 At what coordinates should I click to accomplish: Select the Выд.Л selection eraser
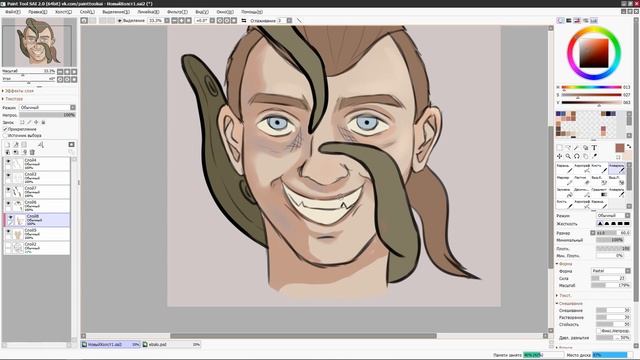click(x=616, y=180)
